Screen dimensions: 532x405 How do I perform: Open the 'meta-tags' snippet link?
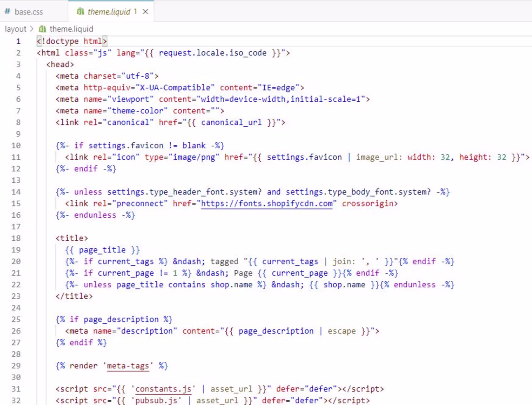128,366
